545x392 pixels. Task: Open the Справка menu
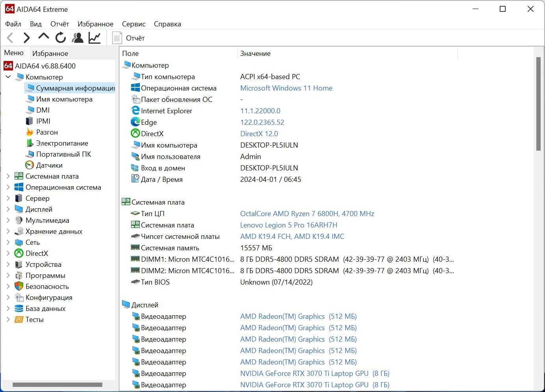(167, 24)
